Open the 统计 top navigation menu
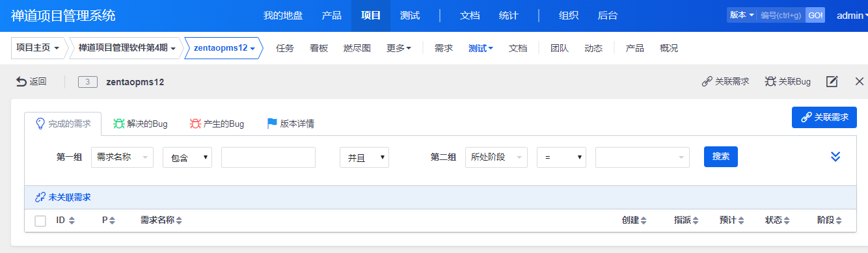The image size is (868, 253). pyautogui.click(x=509, y=16)
